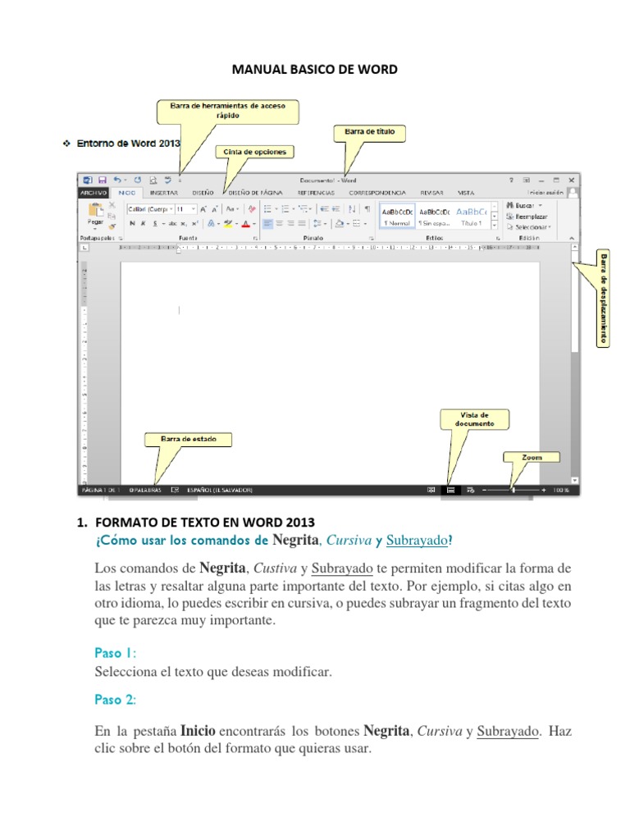This screenshot has height=840, width=630.
Task: Select the Normal style
Action: pyautogui.click(x=397, y=217)
